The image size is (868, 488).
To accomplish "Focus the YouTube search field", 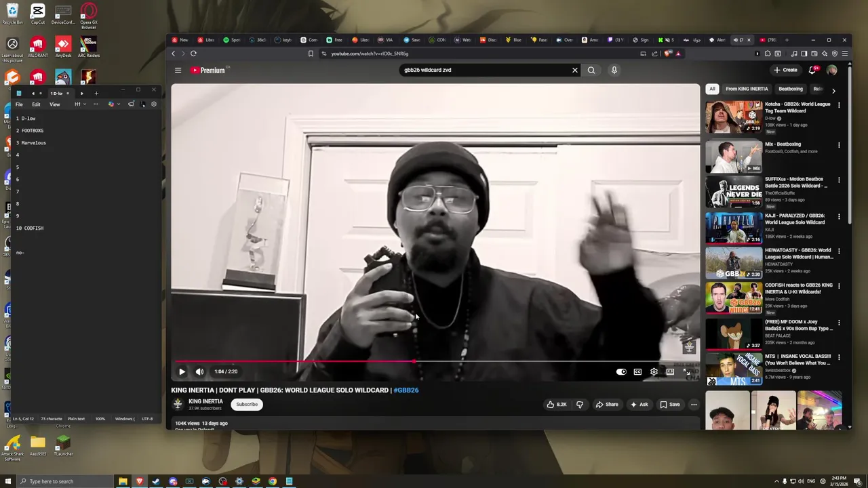I will [x=485, y=70].
